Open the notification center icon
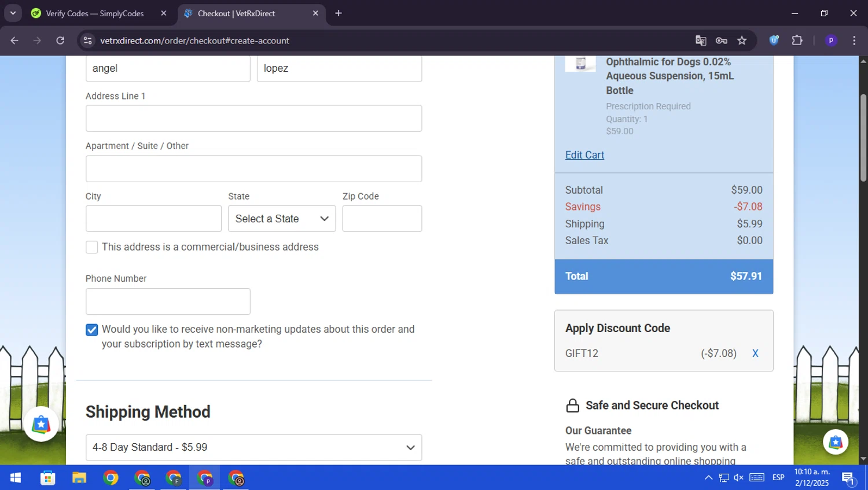 [848, 478]
